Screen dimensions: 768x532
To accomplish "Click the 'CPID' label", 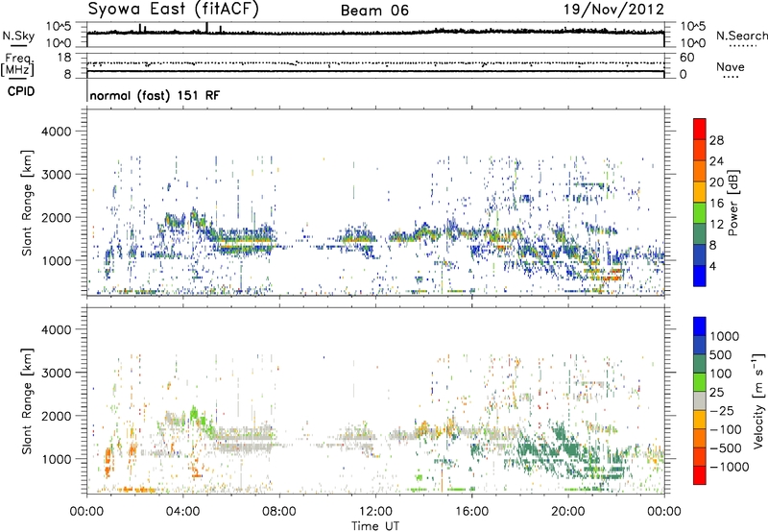I will (x=21, y=91).
